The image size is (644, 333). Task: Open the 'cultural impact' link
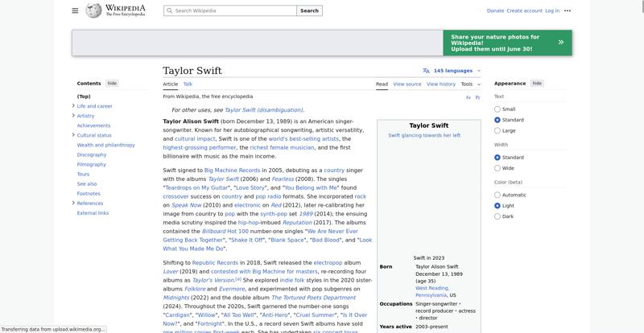pos(195,139)
